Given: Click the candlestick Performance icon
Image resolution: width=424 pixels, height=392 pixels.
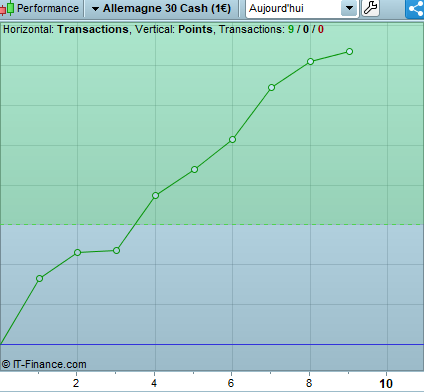Looking at the screenshot, I should (x=7, y=8).
